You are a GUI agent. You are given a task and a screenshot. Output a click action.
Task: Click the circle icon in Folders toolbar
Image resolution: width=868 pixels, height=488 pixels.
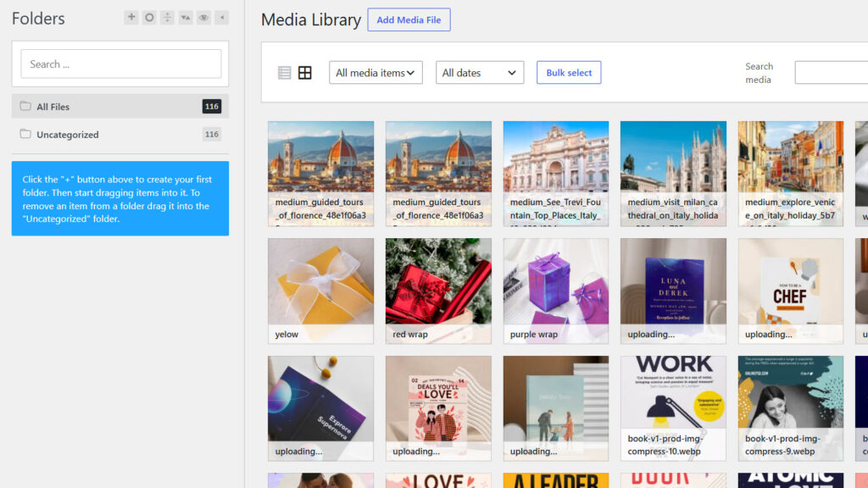(149, 18)
